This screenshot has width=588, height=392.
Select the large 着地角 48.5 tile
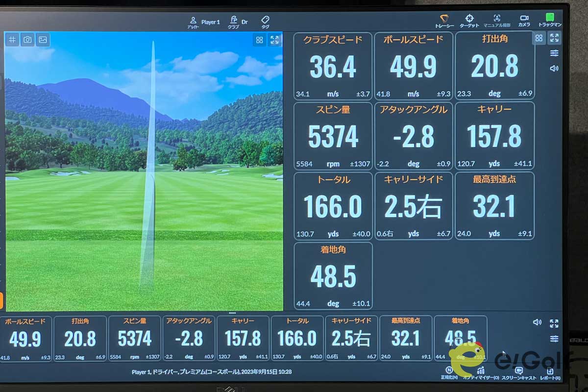333,276
